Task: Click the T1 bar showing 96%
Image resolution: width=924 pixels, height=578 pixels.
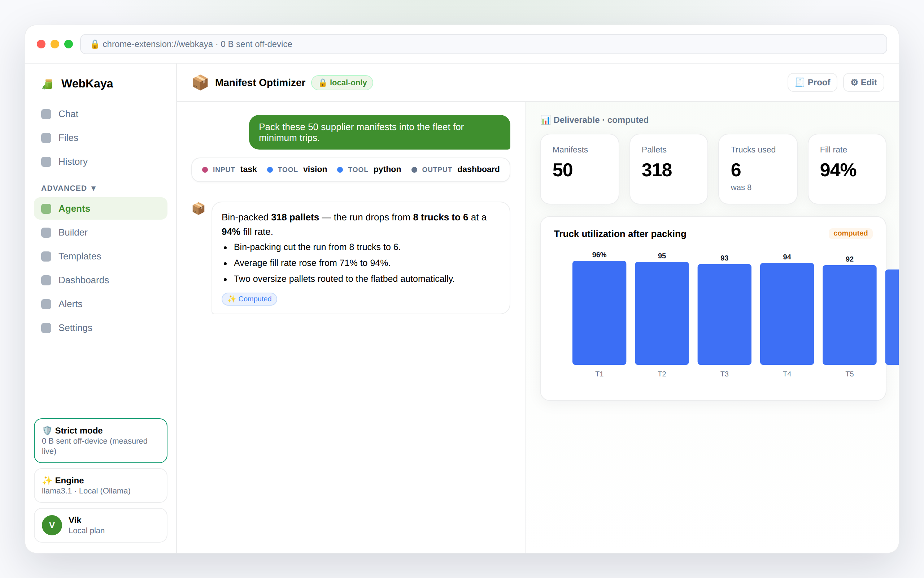Action: click(x=599, y=313)
